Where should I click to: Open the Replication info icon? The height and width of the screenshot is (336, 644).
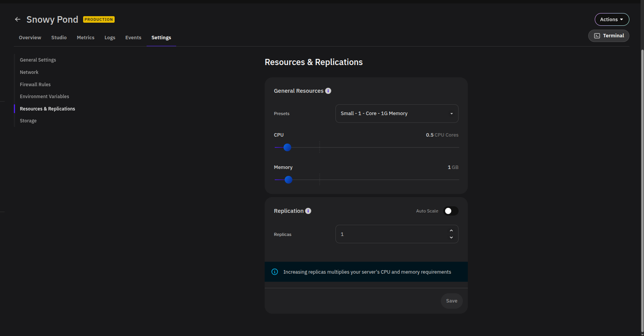tap(308, 211)
